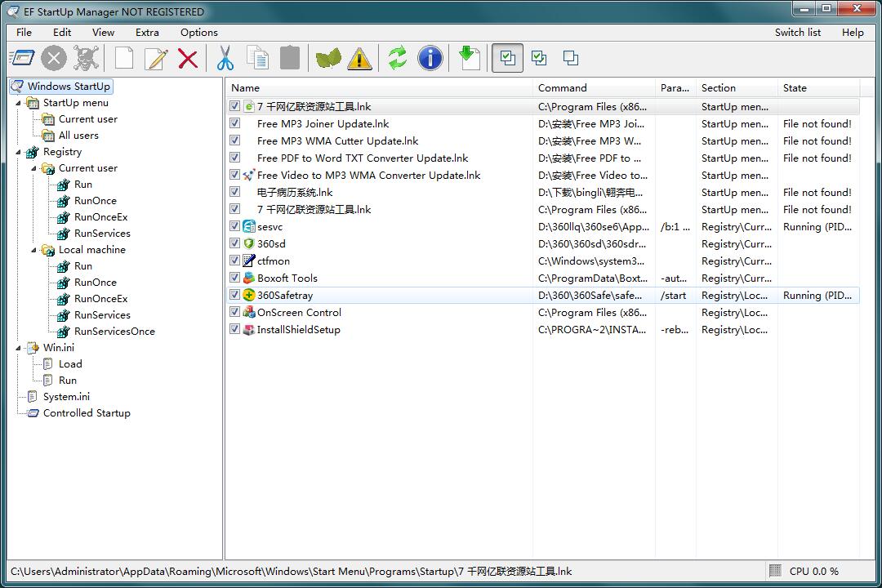
Task: Select the 电子病历系统.lnk entry name
Action: (x=295, y=193)
